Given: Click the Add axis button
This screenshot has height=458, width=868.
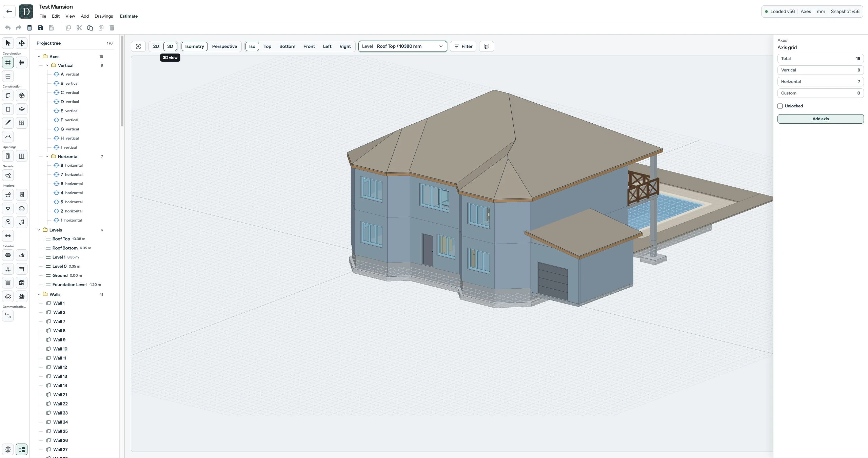Looking at the screenshot, I should (x=821, y=119).
